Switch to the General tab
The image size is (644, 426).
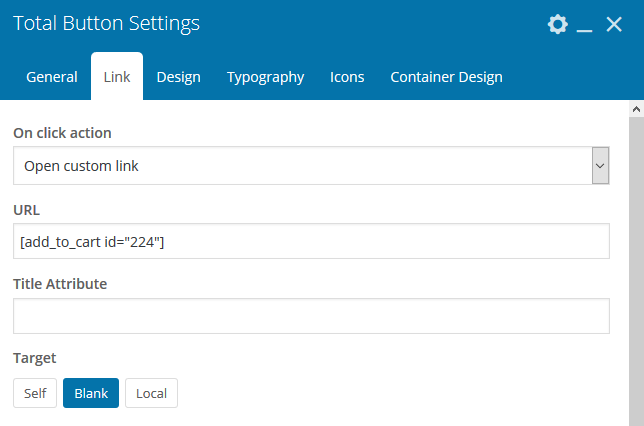click(52, 77)
